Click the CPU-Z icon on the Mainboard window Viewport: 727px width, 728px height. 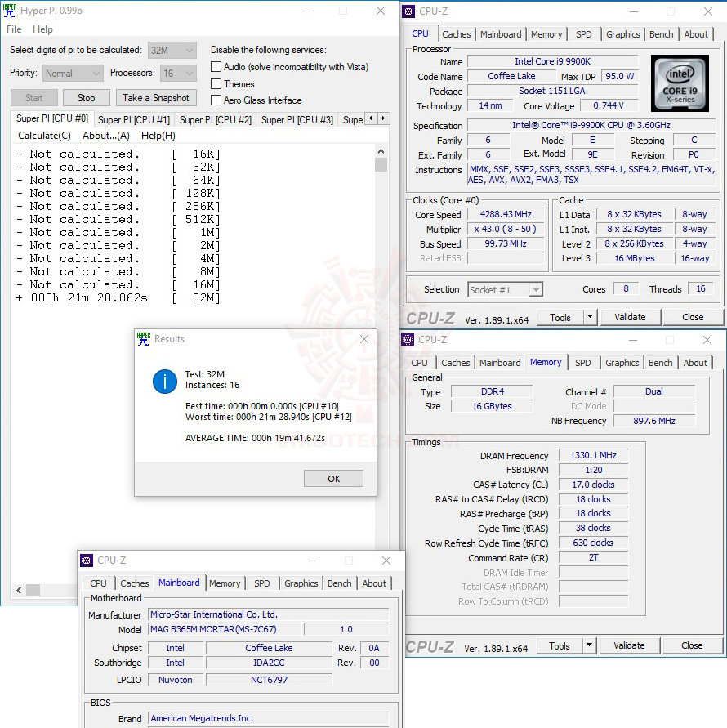tap(87, 561)
